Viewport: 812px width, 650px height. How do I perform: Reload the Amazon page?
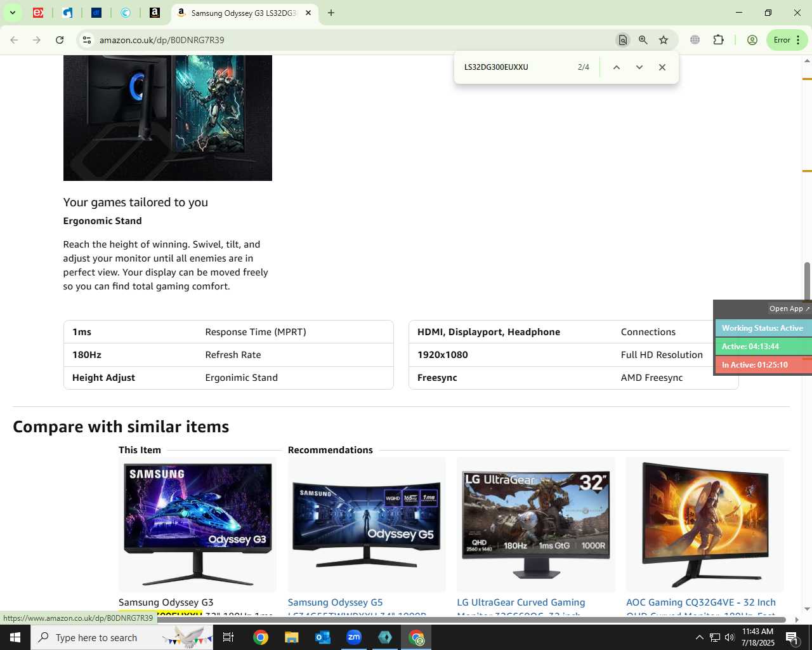pyautogui.click(x=60, y=40)
